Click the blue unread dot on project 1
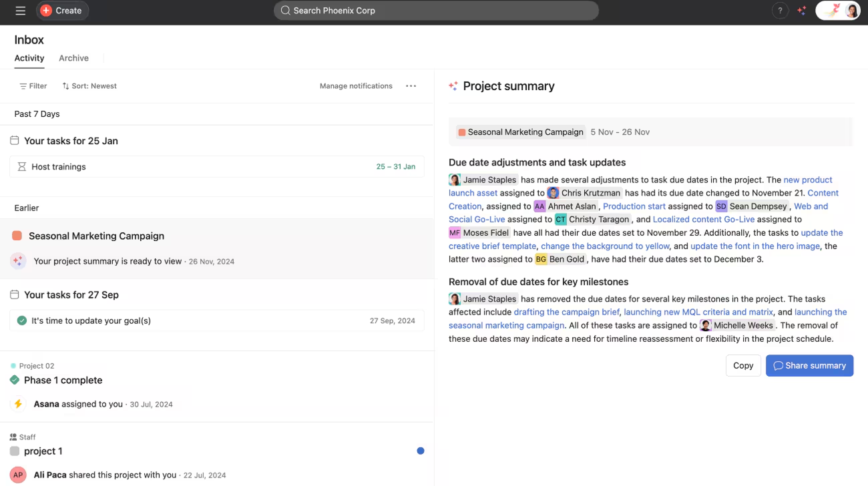The image size is (868, 486). coord(421,451)
